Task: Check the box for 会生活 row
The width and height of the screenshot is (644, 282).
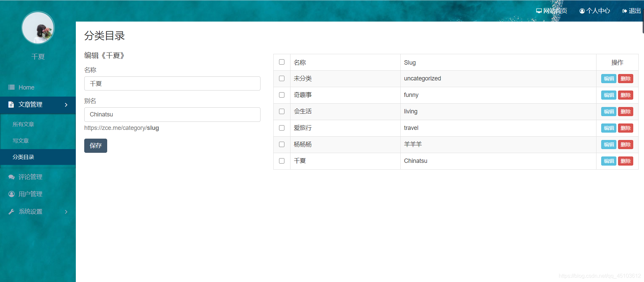Action: (282, 111)
